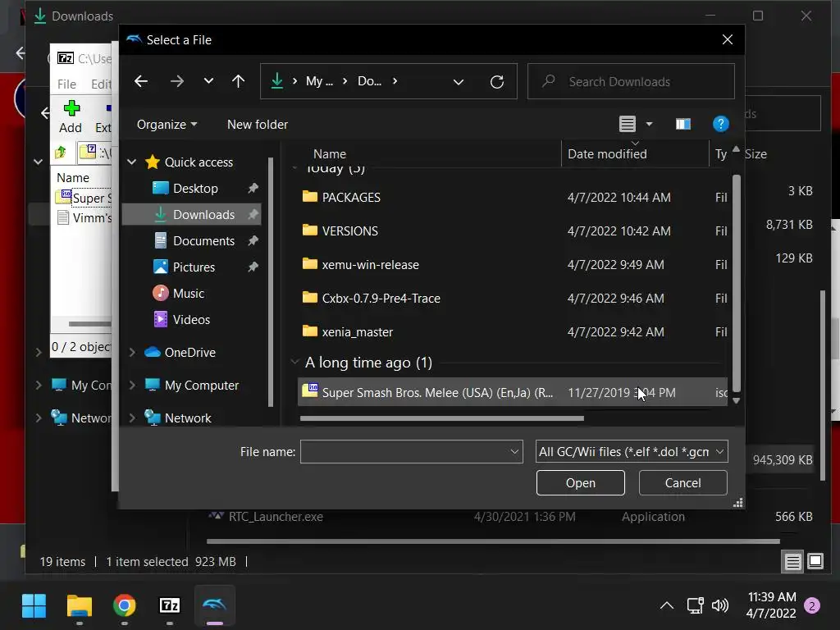
Task: Go back in the Select a File dialog
Action: pos(141,81)
